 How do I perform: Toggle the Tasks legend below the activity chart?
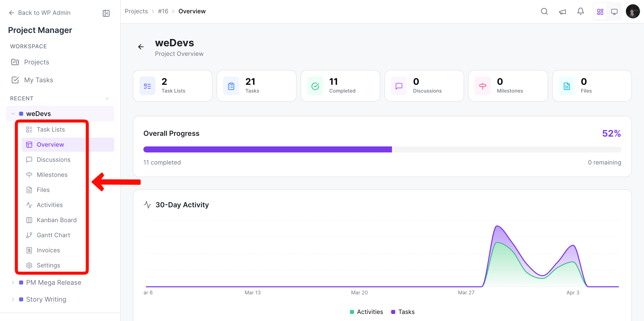(x=403, y=312)
